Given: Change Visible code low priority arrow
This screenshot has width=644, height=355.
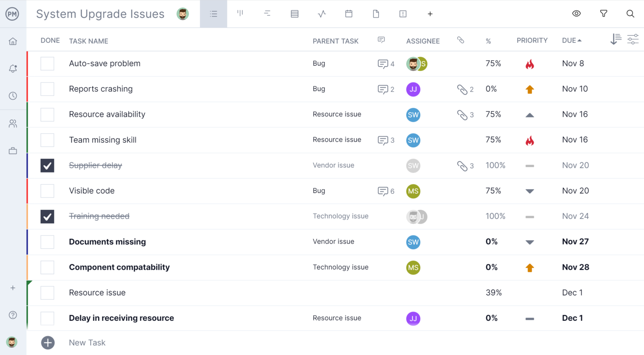Looking at the screenshot, I should tap(530, 191).
